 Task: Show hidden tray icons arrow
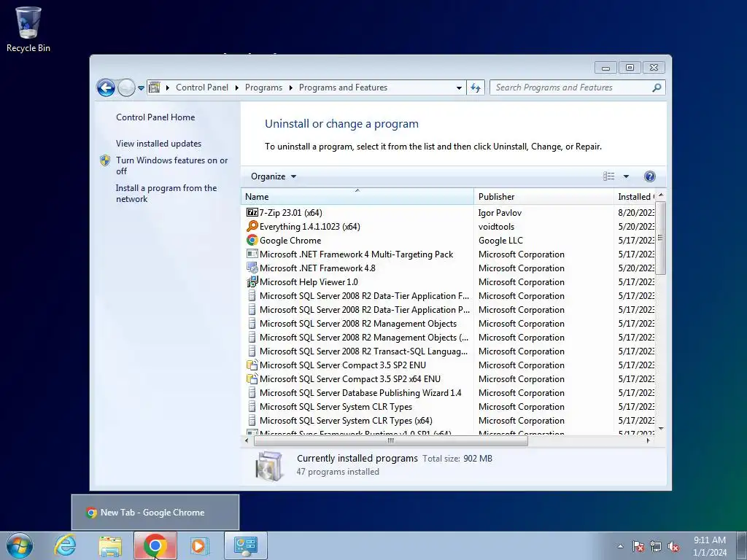[x=620, y=546]
